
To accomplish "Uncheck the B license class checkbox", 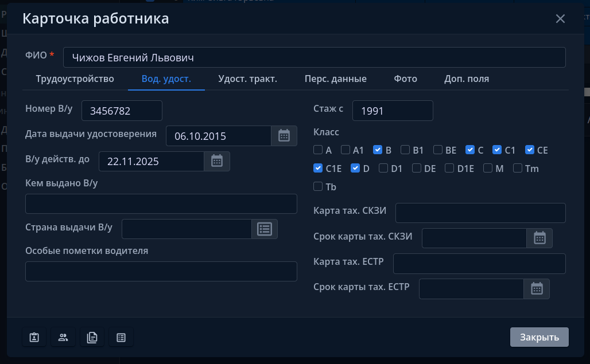I will (x=378, y=150).
